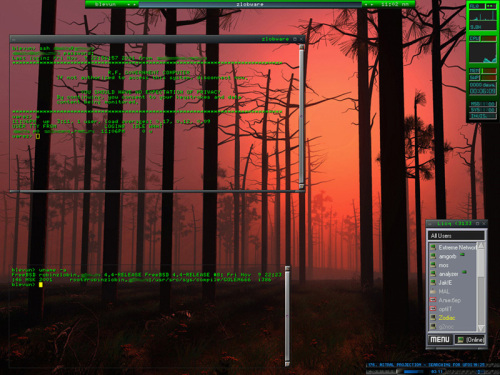Screen dimensions: 500x375
Task: Click the down arrow of contact list scrollbar
Action: (x=481, y=328)
